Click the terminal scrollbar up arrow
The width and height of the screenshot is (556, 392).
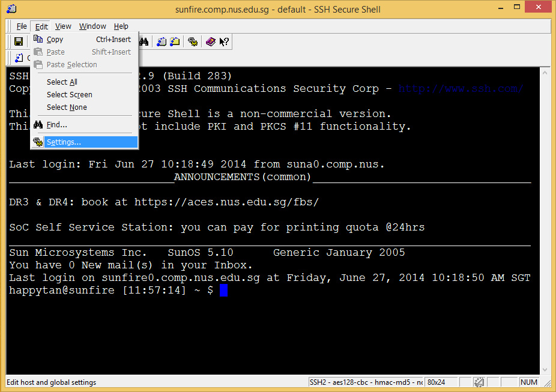[x=545, y=72]
